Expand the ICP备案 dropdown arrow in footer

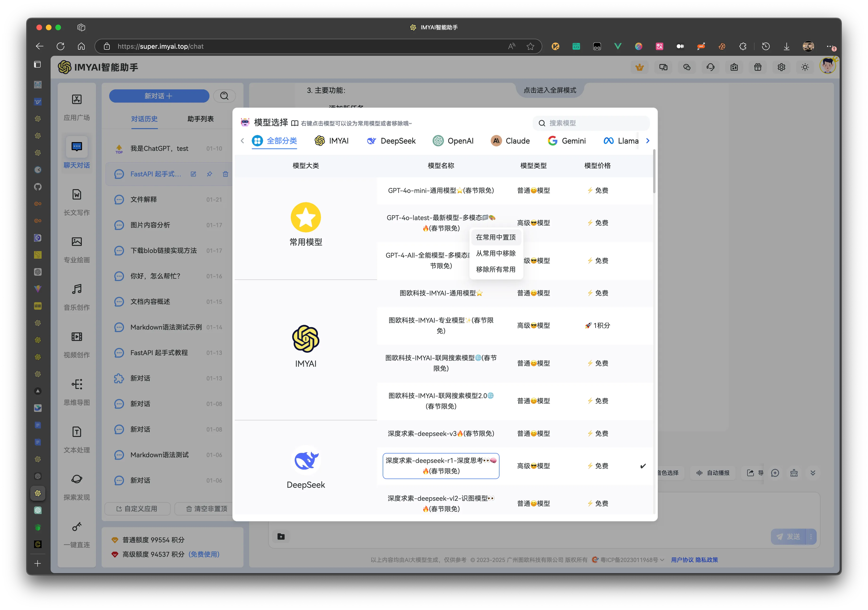662,560
